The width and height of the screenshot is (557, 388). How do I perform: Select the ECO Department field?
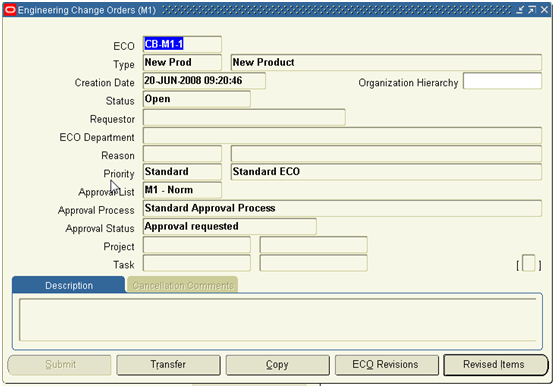tap(342, 136)
